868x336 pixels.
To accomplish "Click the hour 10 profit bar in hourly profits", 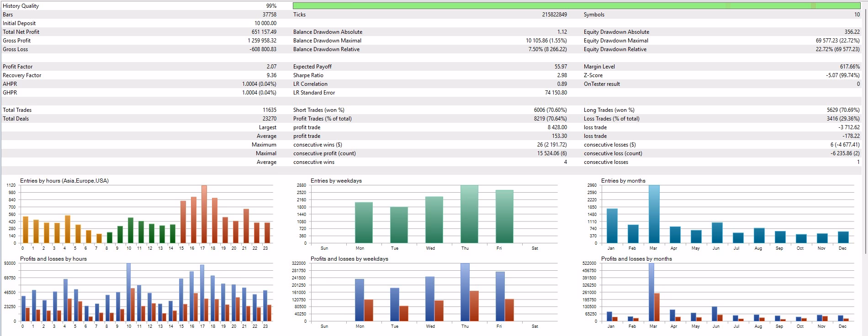I will pos(128,292).
